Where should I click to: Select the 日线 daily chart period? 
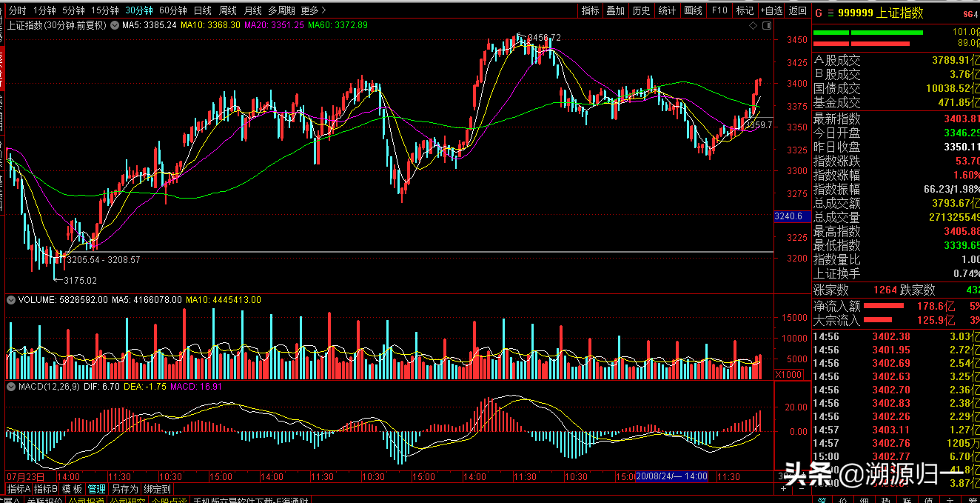point(202,10)
